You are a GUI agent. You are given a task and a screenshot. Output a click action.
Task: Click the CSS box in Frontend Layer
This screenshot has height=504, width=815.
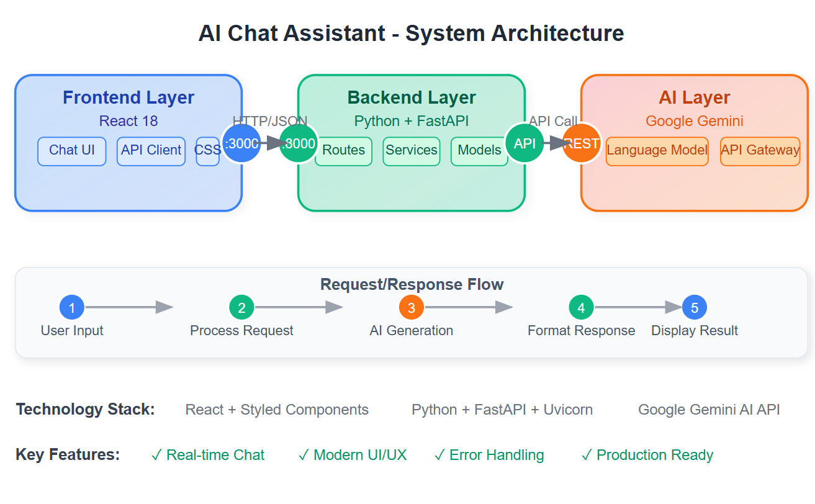point(208,151)
